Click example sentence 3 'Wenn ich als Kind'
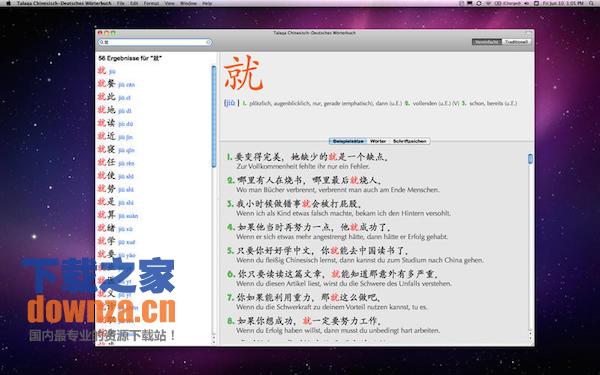600x375 pixels. coord(339,208)
